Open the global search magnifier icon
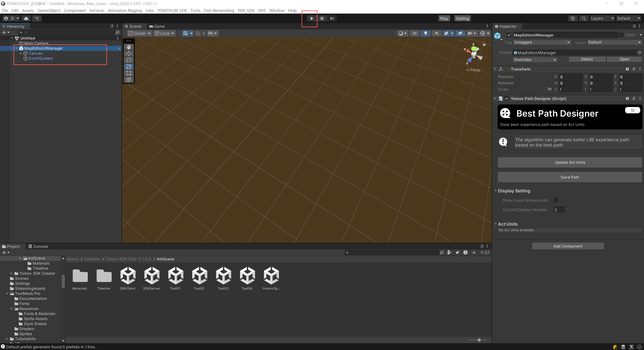The image size is (644, 350). point(584,18)
